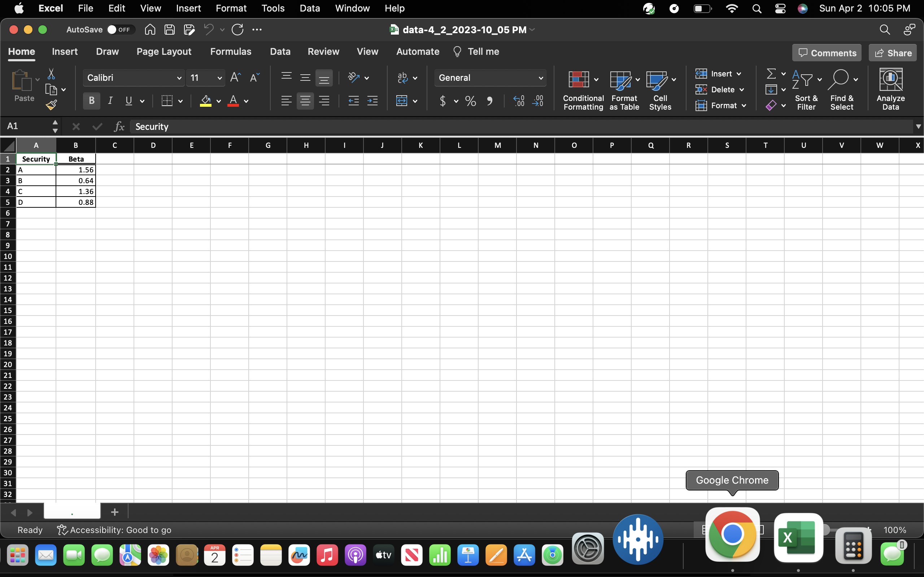Click the Comments button
Viewport: 924px width, 577px height.
tap(827, 53)
